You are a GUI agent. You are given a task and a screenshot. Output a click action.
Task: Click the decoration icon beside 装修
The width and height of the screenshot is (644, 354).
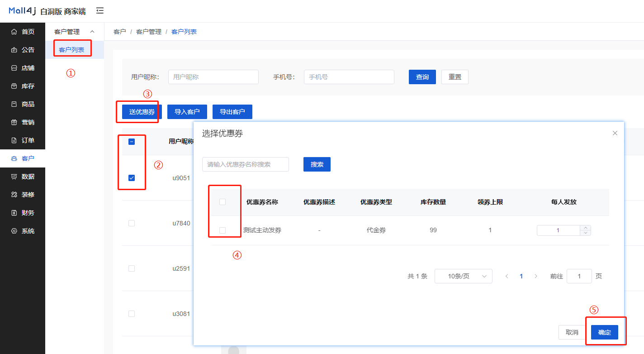pyautogui.click(x=14, y=195)
